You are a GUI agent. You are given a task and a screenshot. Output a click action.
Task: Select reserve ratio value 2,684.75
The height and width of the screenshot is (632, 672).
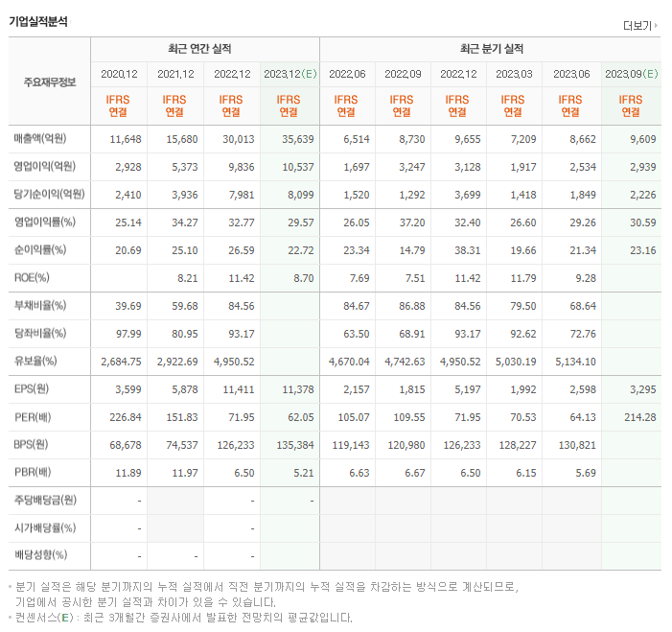122,362
